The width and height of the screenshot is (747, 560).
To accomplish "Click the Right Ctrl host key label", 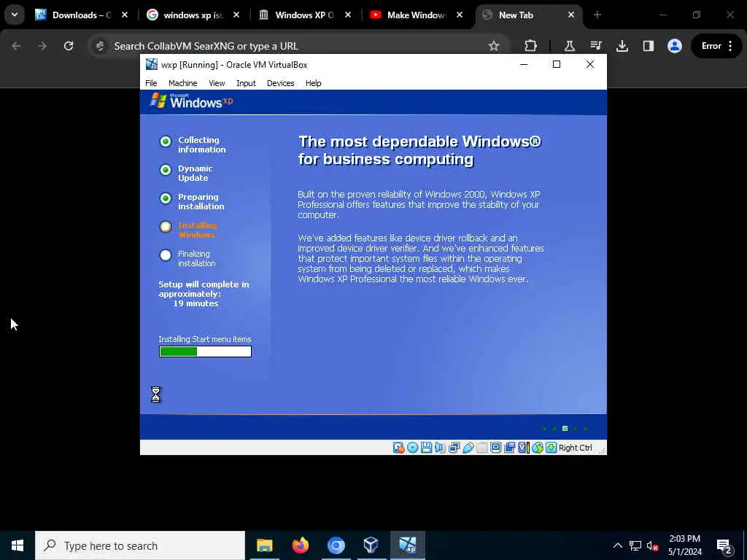I will 575,448.
